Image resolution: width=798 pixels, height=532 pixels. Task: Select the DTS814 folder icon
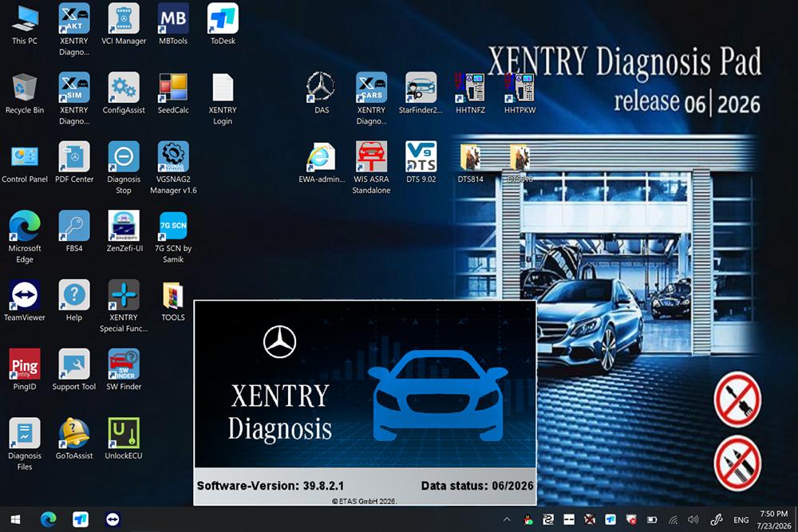click(470, 163)
